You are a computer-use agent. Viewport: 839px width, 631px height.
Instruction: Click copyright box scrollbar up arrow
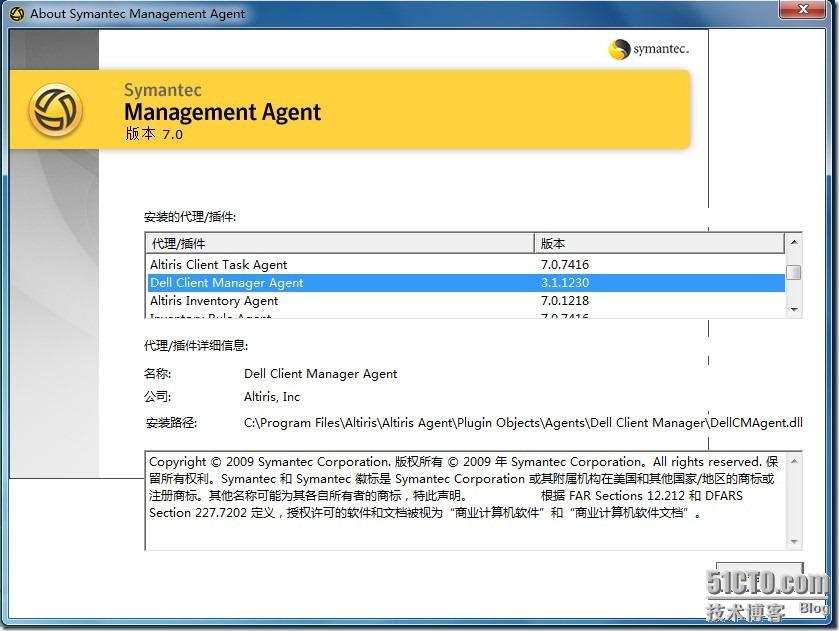coord(794,461)
